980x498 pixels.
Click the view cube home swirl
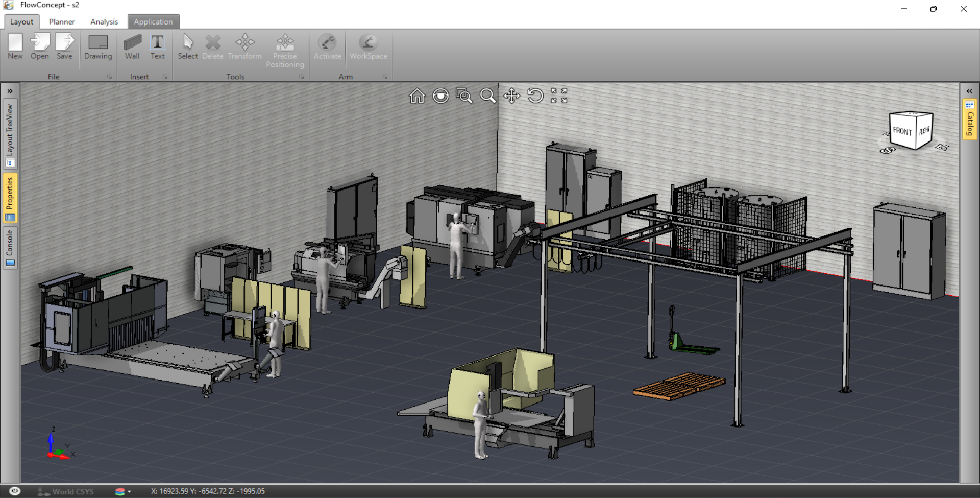click(888, 150)
